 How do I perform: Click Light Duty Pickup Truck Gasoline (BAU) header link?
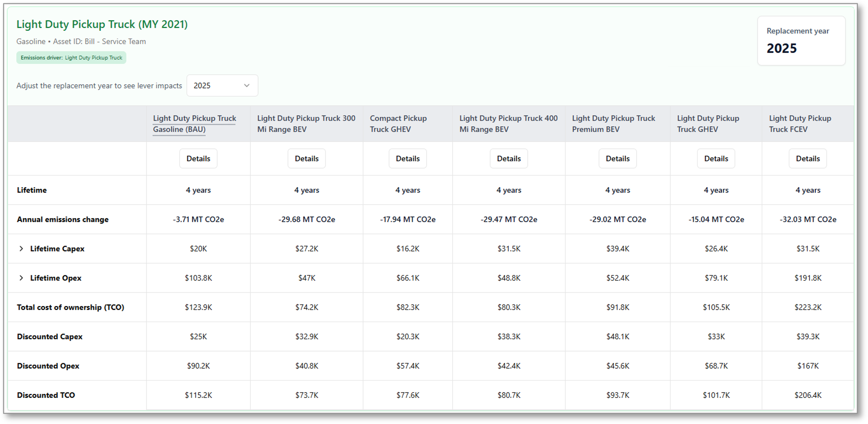coord(194,124)
